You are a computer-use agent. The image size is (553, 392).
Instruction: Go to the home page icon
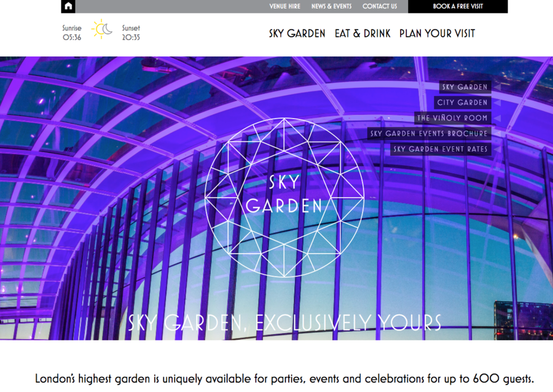(68, 6)
